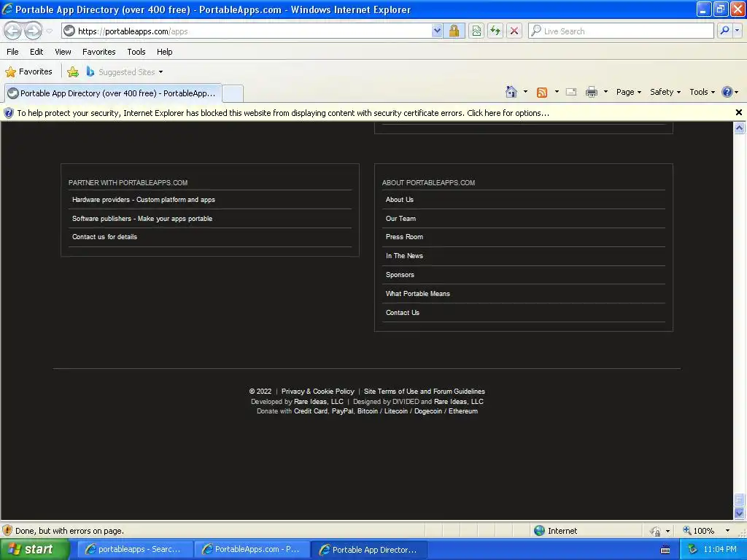Select the Portable App Directory tab

point(112,93)
